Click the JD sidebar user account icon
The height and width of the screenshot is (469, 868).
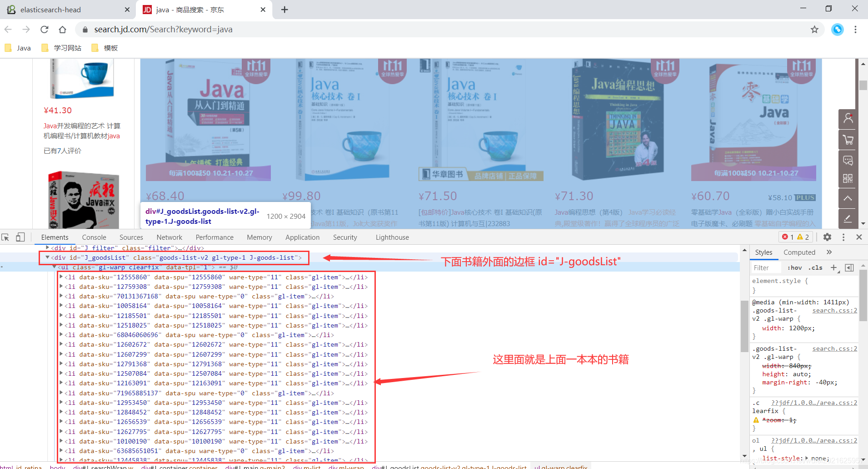pos(848,119)
